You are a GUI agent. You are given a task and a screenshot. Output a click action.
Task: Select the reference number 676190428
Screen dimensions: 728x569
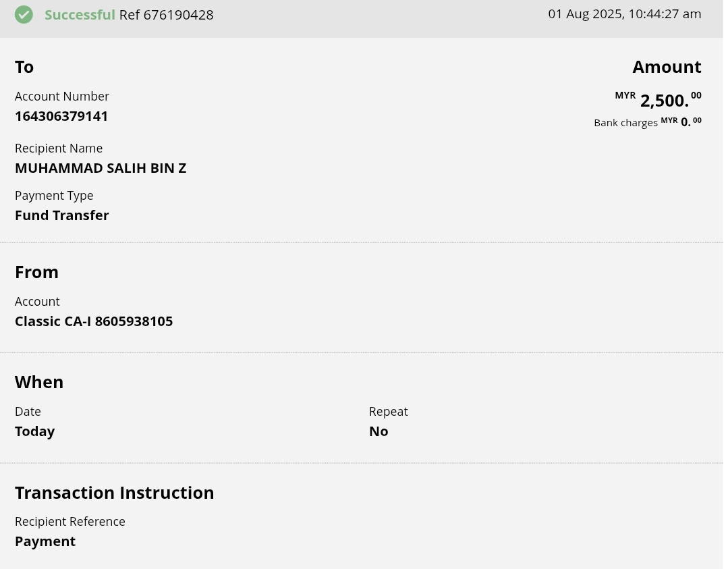coord(178,15)
